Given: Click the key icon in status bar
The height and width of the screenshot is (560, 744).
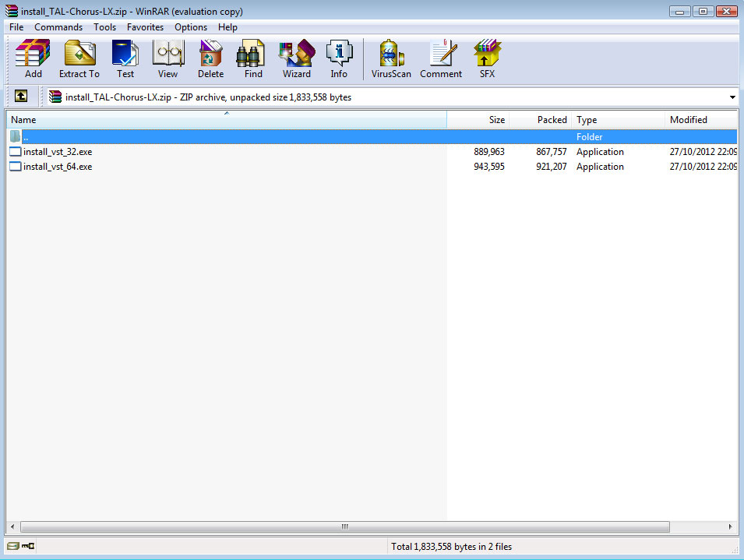Looking at the screenshot, I should tap(28, 546).
